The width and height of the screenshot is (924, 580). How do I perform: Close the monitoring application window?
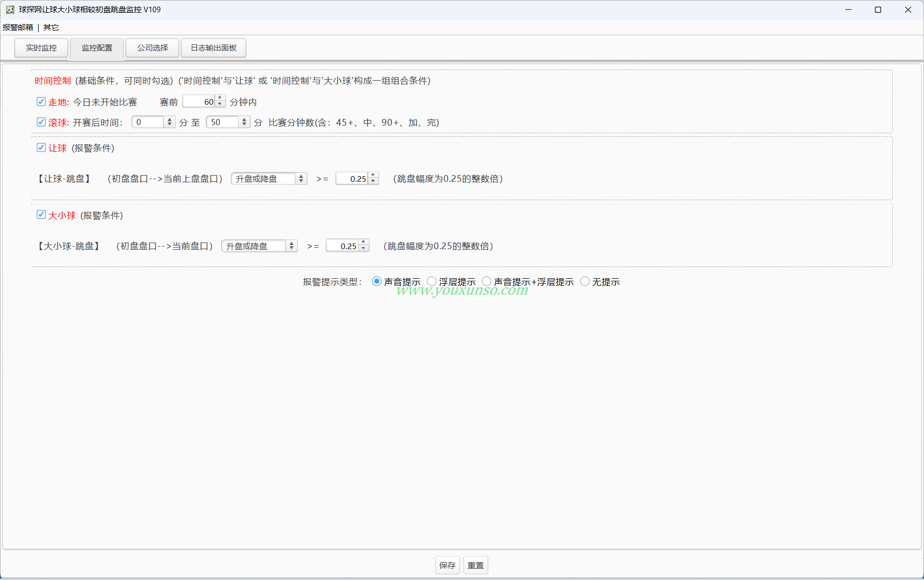(x=908, y=10)
